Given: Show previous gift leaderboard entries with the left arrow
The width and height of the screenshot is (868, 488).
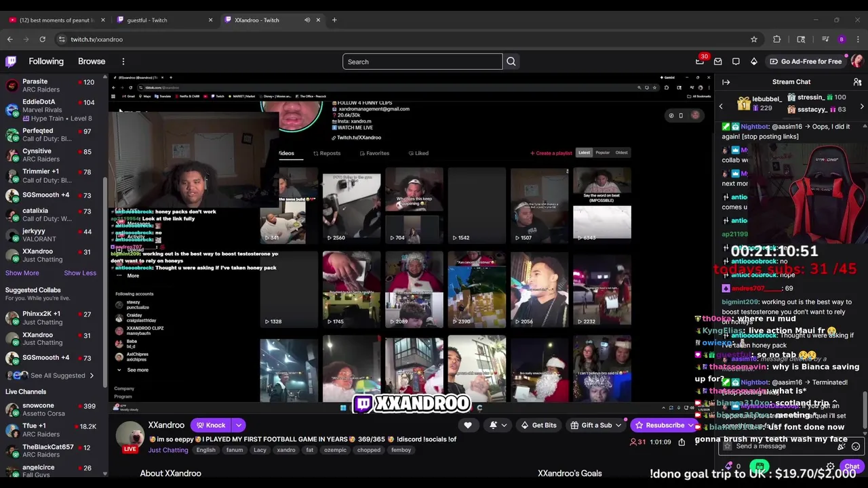Looking at the screenshot, I should pyautogui.click(x=721, y=106).
